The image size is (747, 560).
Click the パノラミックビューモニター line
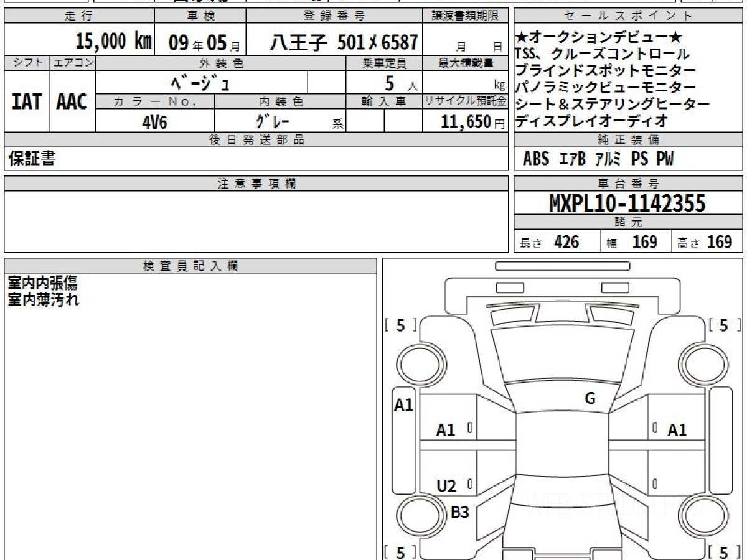[605, 87]
